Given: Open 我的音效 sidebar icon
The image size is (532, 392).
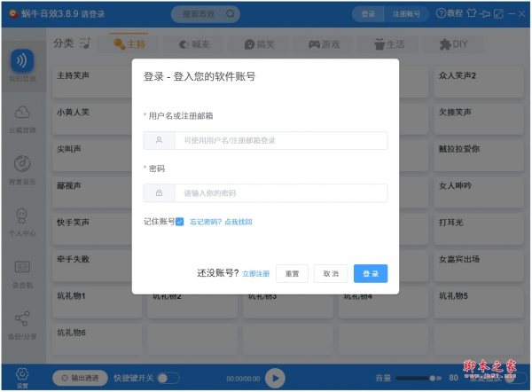Looking at the screenshot, I should [22, 61].
